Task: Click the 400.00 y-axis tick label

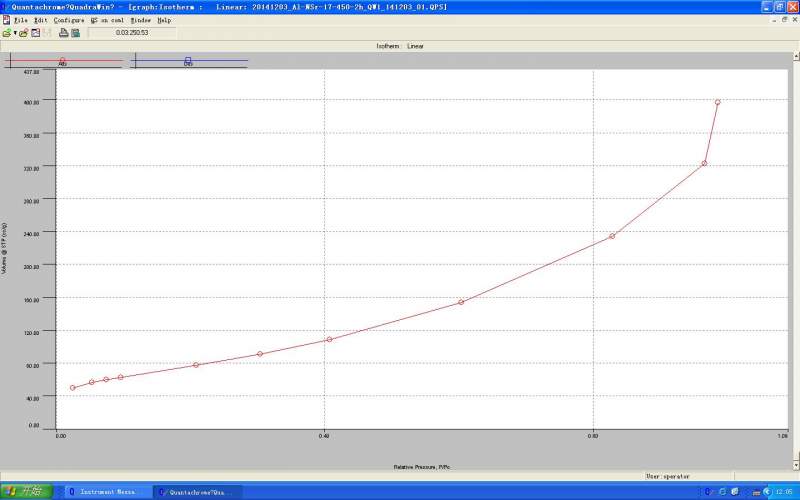Action: 32,103
